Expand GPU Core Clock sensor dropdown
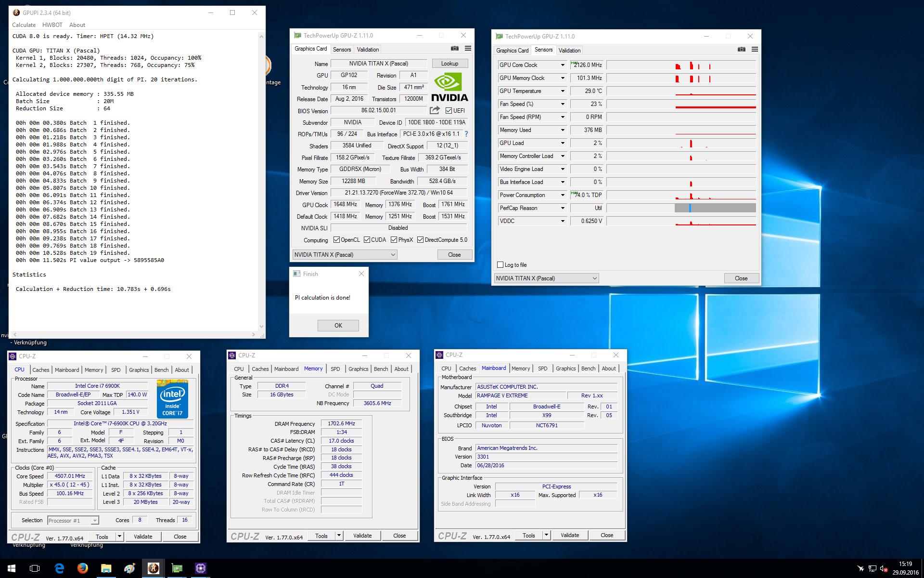 [x=562, y=65]
